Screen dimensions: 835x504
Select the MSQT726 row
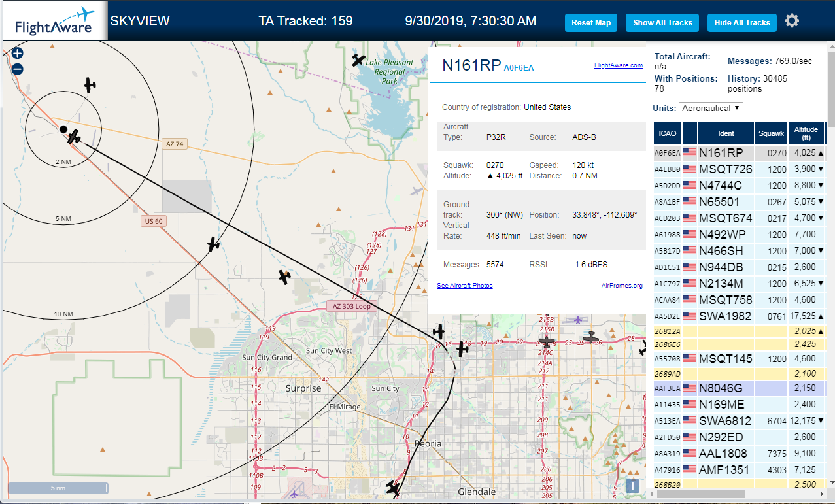tap(740, 169)
